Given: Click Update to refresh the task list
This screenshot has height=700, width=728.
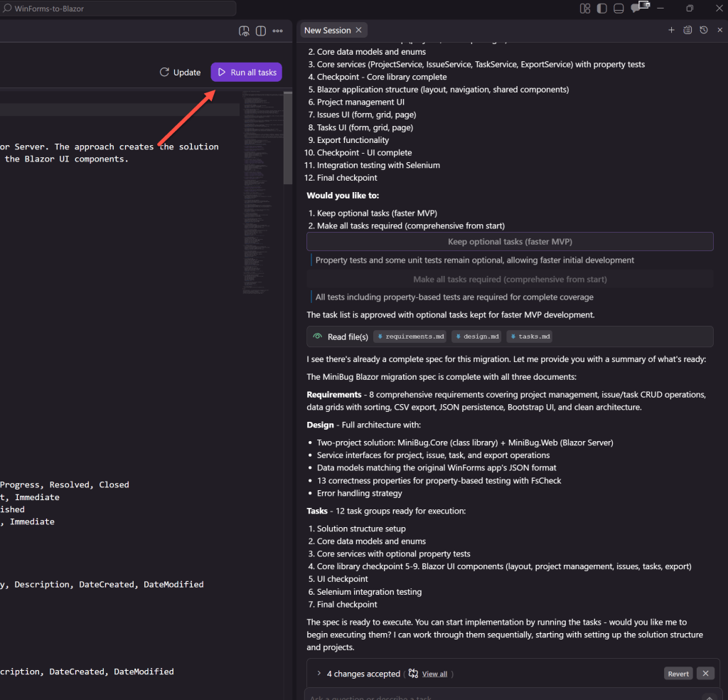Looking at the screenshot, I should tap(180, 73).
